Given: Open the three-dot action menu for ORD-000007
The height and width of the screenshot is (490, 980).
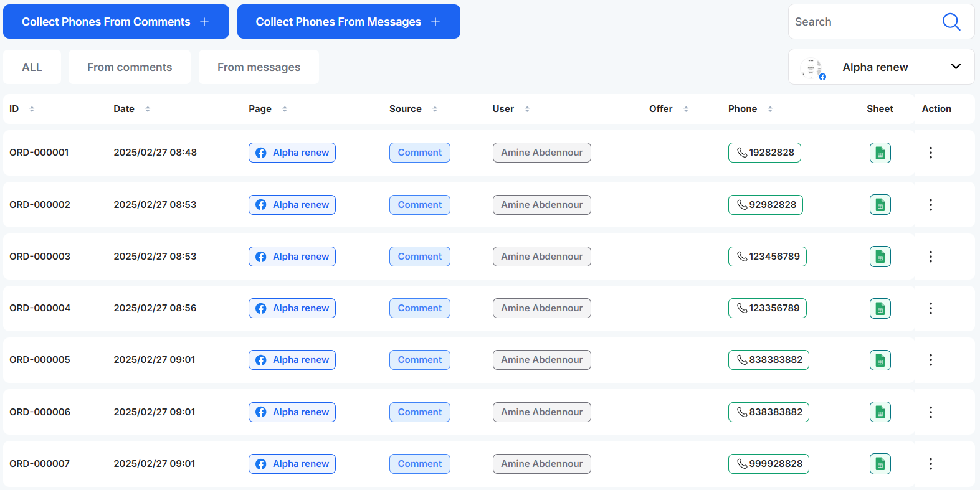Looking at the screenshot, I should (930, 464).
